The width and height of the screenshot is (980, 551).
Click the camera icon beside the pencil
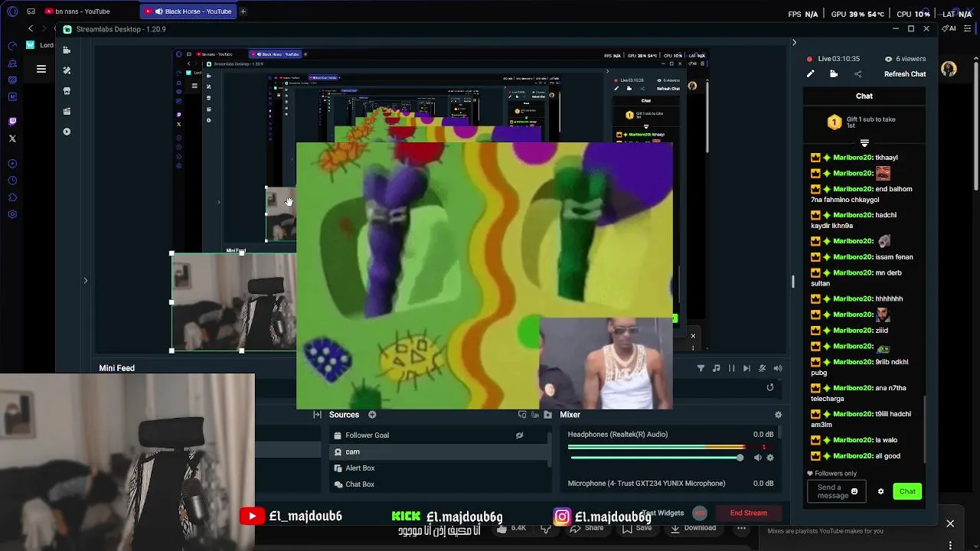pos(834,74)
